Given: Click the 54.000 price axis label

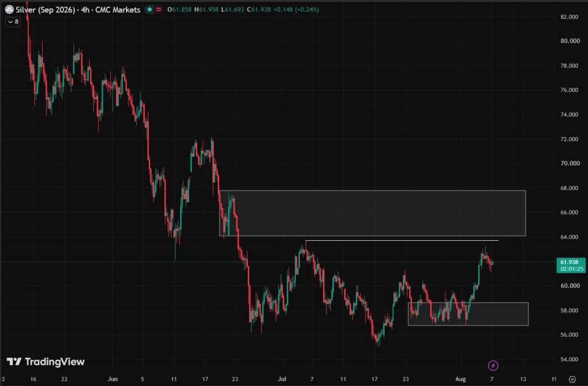Looking at the screenshot, I should (570, 360).
